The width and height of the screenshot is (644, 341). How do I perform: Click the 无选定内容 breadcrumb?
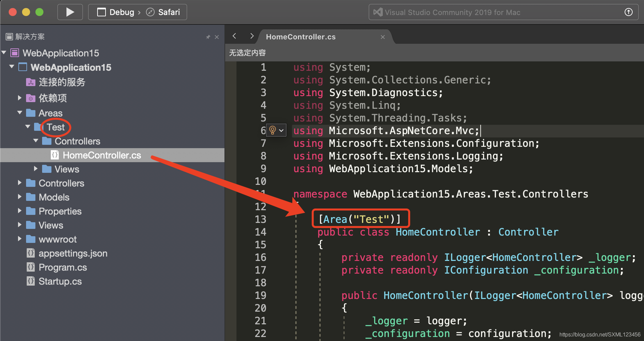(247, 53)
